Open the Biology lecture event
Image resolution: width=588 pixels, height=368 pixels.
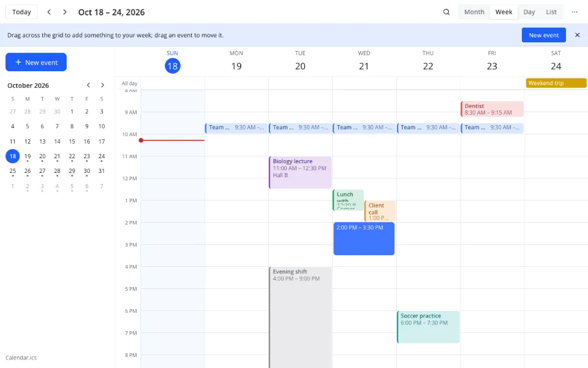(x=300, y=172)
